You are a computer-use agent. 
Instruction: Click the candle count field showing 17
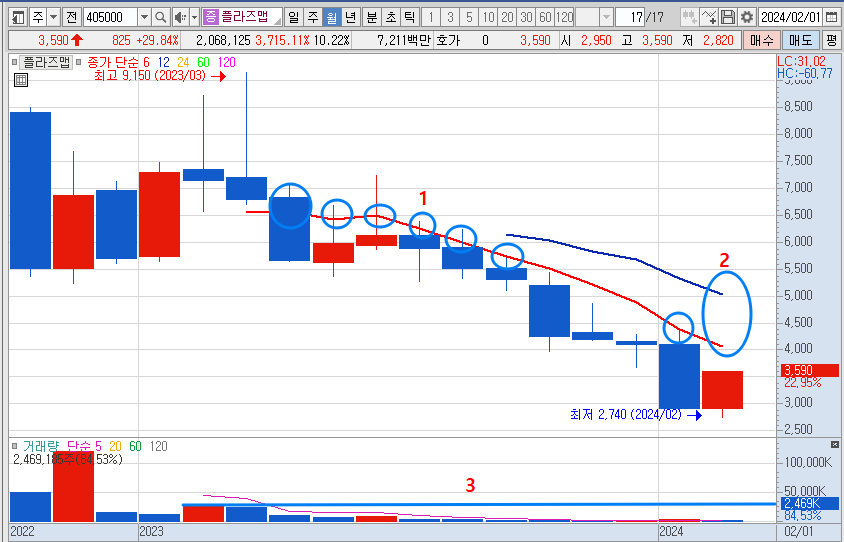[x=630, y=17]
